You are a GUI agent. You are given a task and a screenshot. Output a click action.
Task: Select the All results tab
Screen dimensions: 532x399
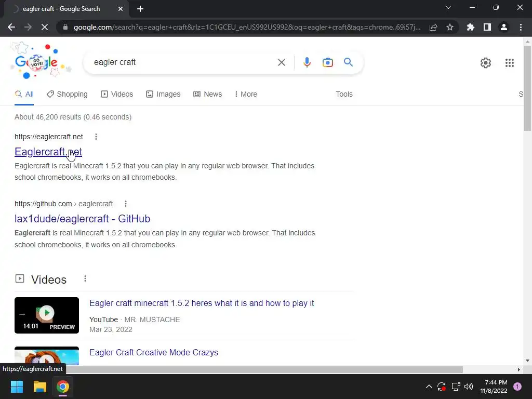(24, 95)
